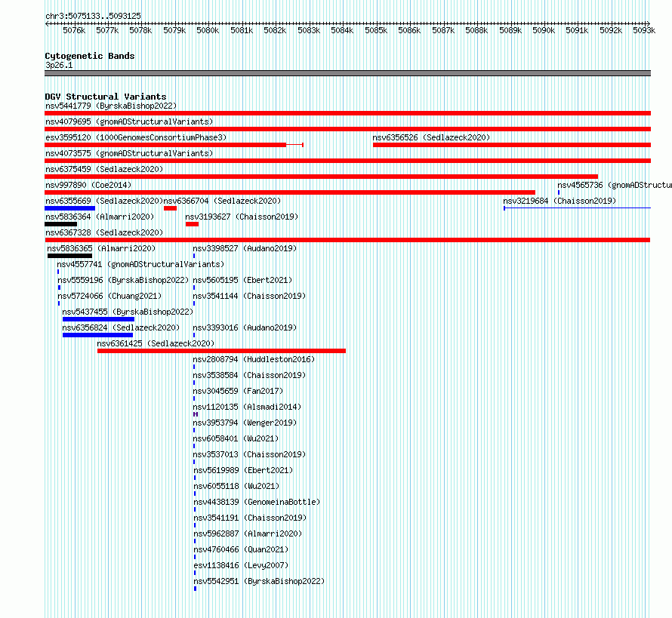Click the nsv5559196 (ByrskaBishop2022) label
672x618 pixels.
tap(123, 280)
